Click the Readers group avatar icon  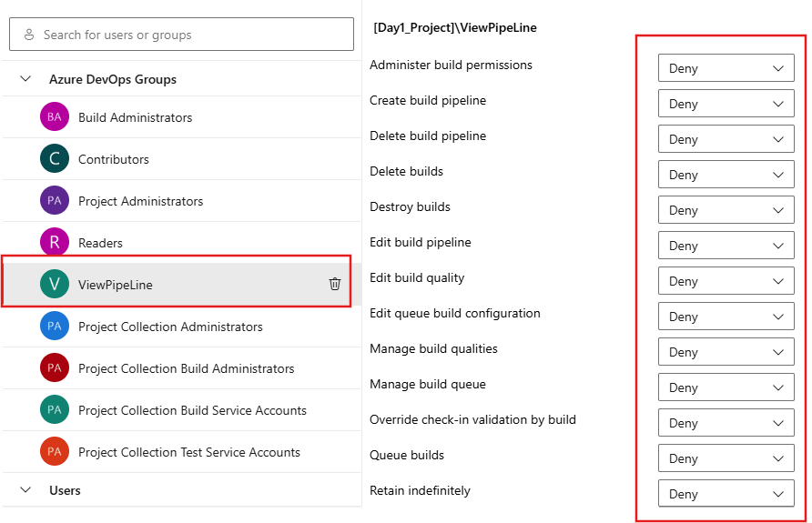coord(55,242)
